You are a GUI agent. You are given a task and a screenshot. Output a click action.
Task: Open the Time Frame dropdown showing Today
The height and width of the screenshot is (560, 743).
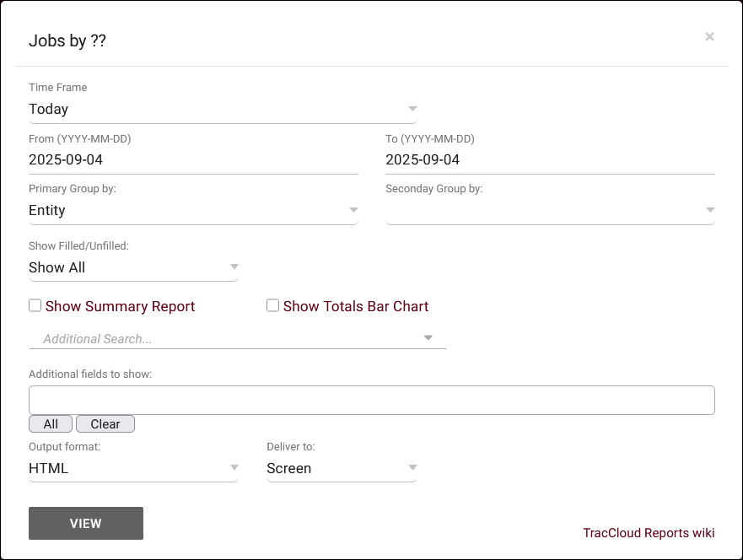tap(222, 109)
